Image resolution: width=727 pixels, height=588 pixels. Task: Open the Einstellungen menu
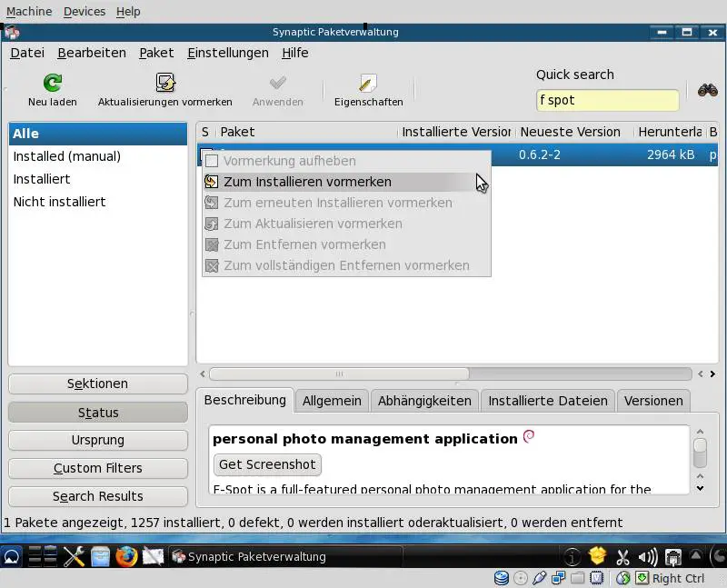point(228,53)
